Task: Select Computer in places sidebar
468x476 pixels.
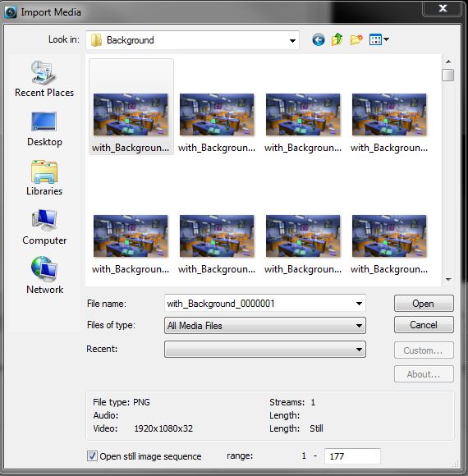Action: (x=44, y=227)
